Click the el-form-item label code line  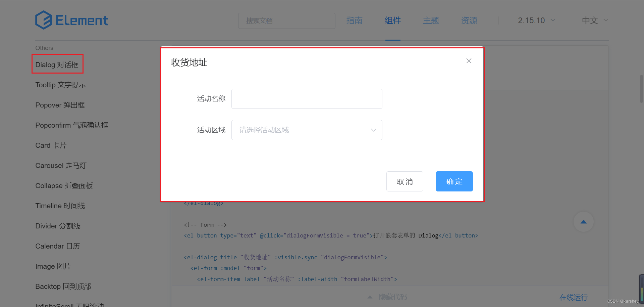297,279
